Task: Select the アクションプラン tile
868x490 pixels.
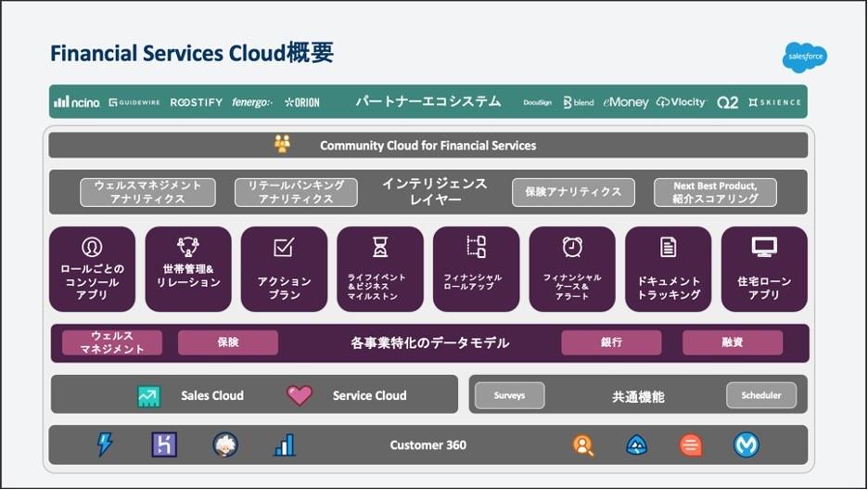Action: (284, 269)
